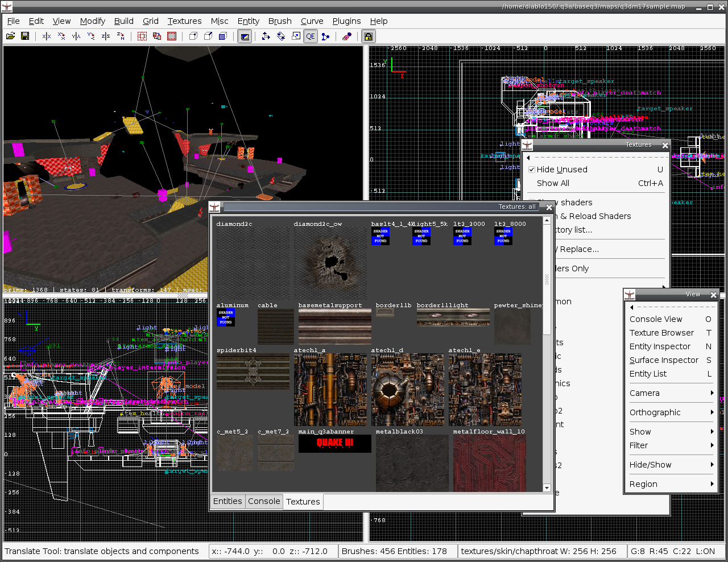Switch to the Entities tab

(227, 501)
